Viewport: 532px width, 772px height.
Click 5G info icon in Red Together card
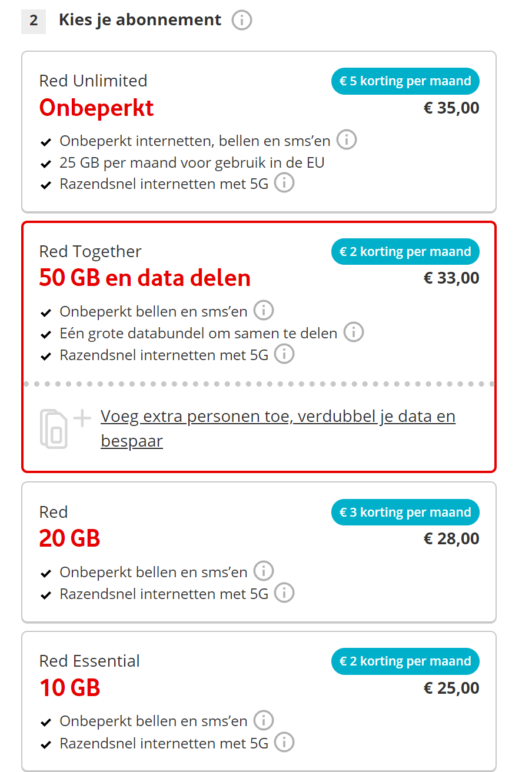click(284, 354)
